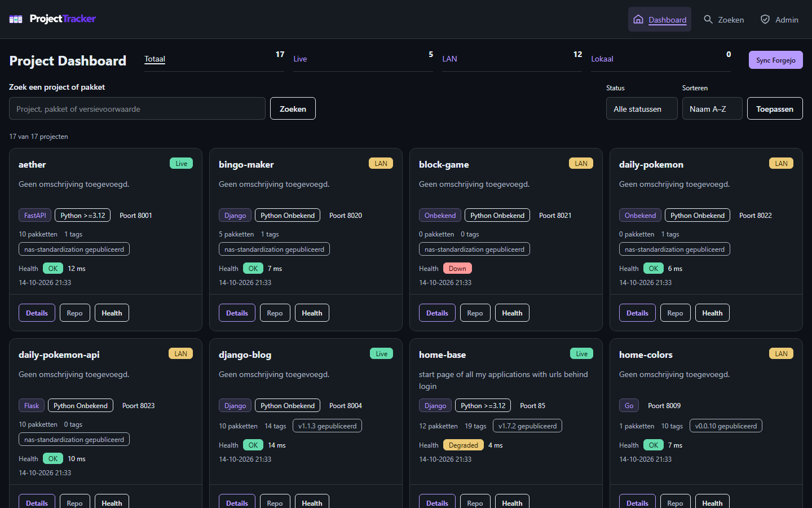Click the Live badge on django-blog card
This screenshot has height=508, width=812.
point(382,354)
